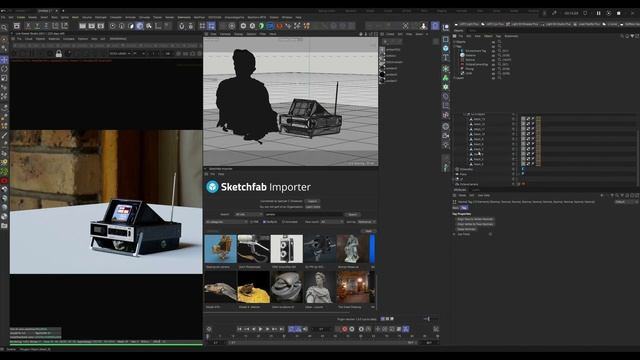Add a Light from the right palette
This screenshot has width=640, height=360.
click(446, 145)
